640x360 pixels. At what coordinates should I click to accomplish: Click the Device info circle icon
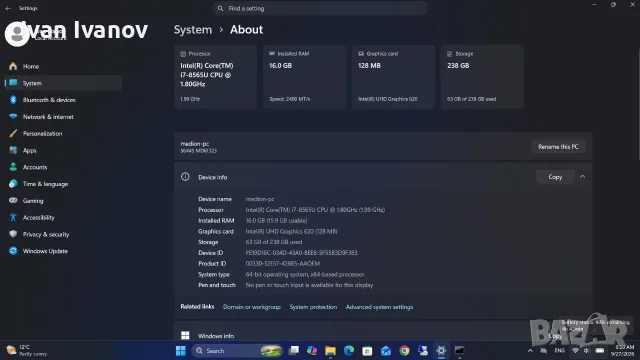tap(185, 177)
